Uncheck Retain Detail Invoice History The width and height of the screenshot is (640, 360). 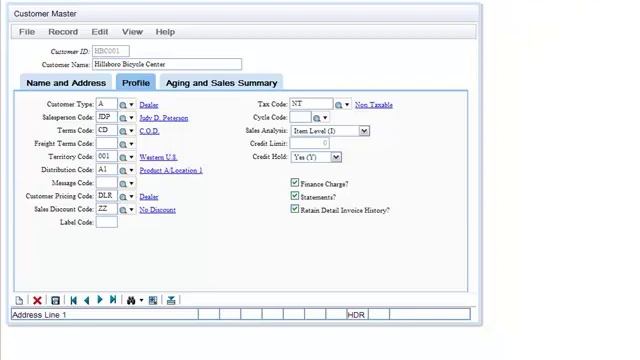[x=295, y=209]
